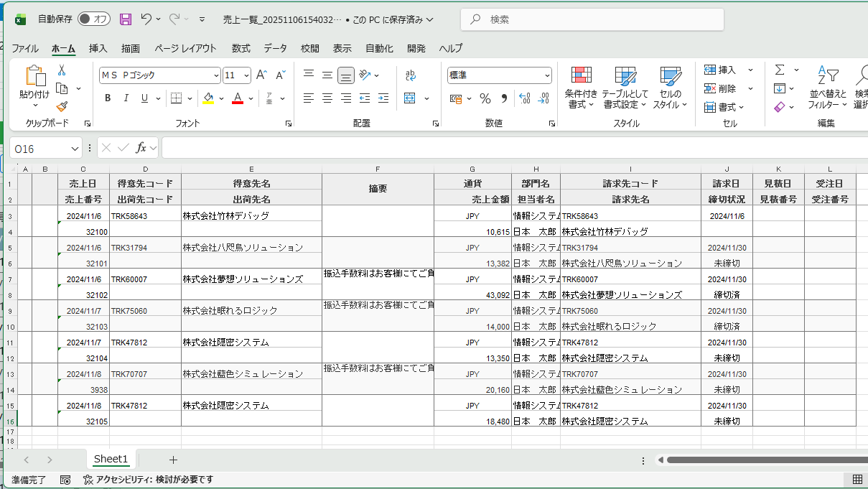Expand the number format dropdown
868x489 pixels.
[x=547, y=75]
